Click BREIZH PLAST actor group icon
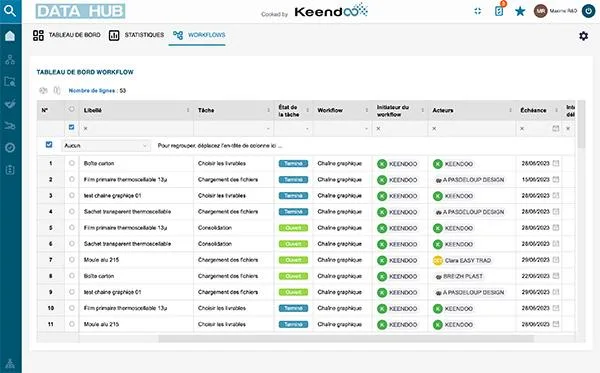600x373 pixels. click(x=439, y=277)
